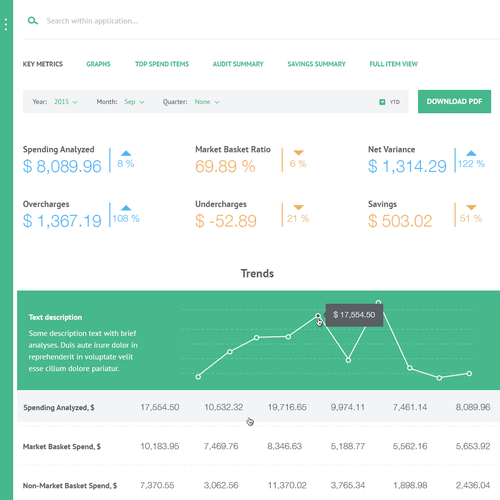
Task: Open the Audit Summary tab
Action: pos(238,64)
